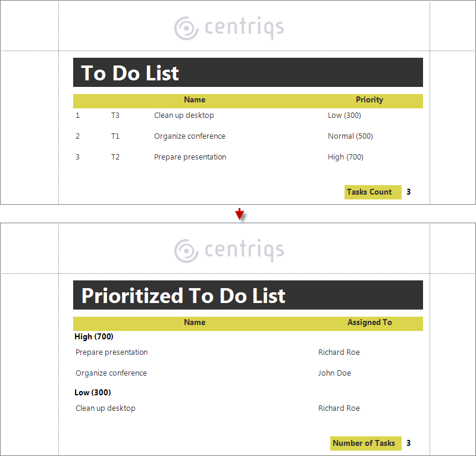Screen dimensions: 476x456
Task: Click the red down arrow between reports
Action: pos(239,214)
